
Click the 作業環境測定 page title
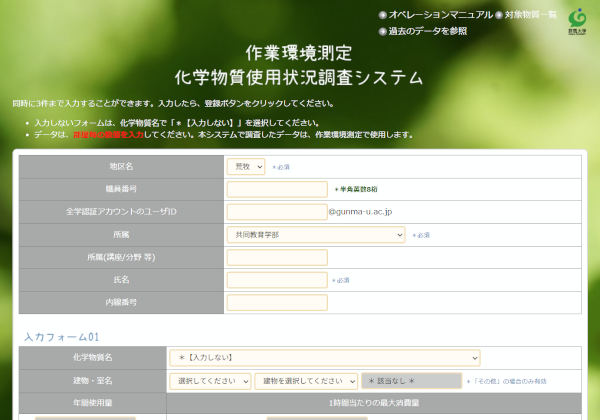pos(299,53)
